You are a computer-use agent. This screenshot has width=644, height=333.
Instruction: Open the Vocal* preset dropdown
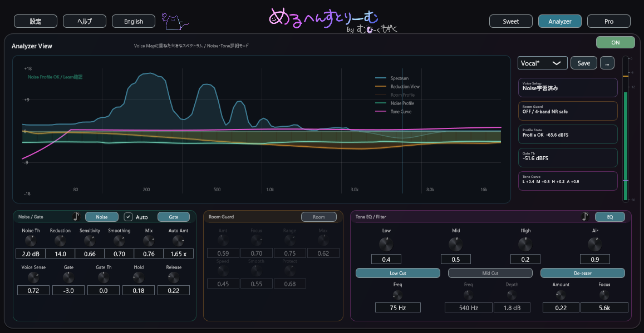[543, 63]
